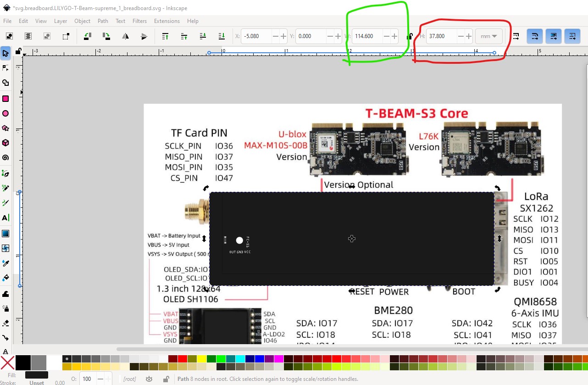588x385 pixels.
Task: Increase width value with plus button
Action: click(x=394, y=36)
